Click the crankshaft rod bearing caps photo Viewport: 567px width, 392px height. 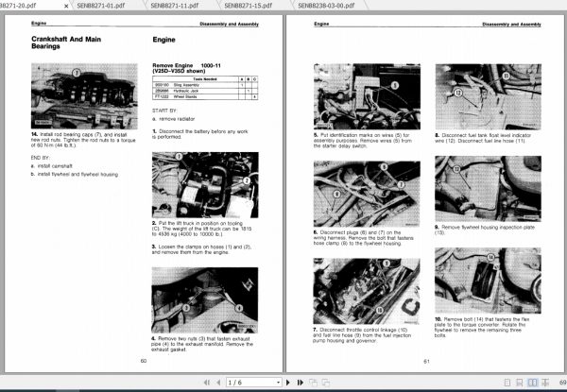(x=84, y=96)
